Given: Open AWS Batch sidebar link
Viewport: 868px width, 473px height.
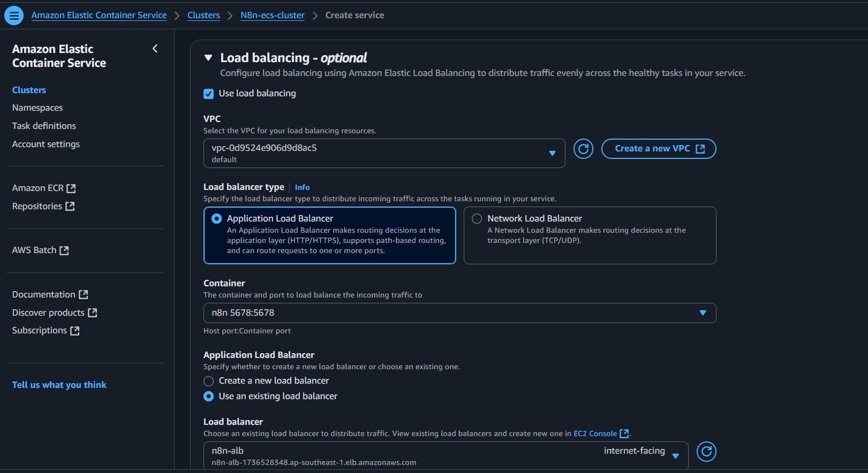Looking at the screenshot, I should point(34,250).
